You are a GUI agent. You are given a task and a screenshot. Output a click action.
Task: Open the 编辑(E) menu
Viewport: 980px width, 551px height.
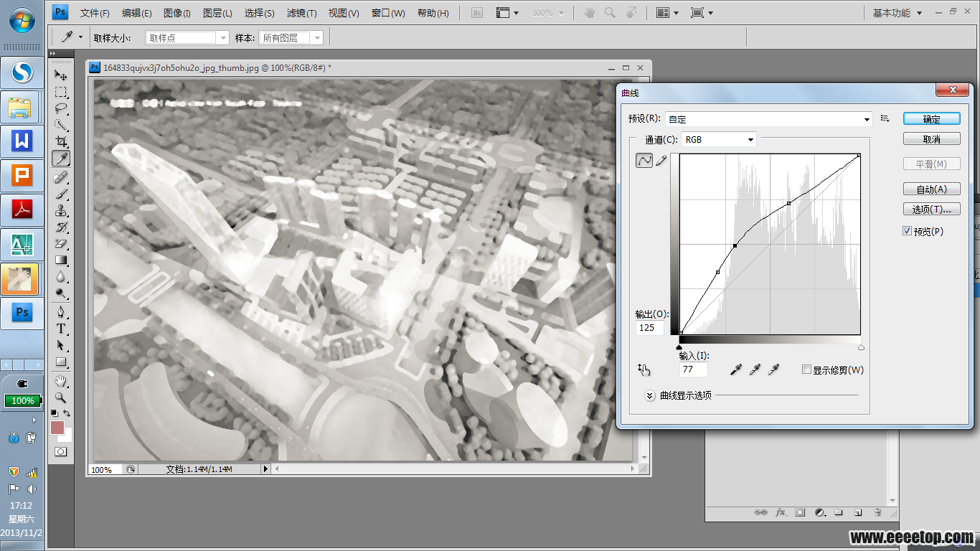tap(136, 13)
